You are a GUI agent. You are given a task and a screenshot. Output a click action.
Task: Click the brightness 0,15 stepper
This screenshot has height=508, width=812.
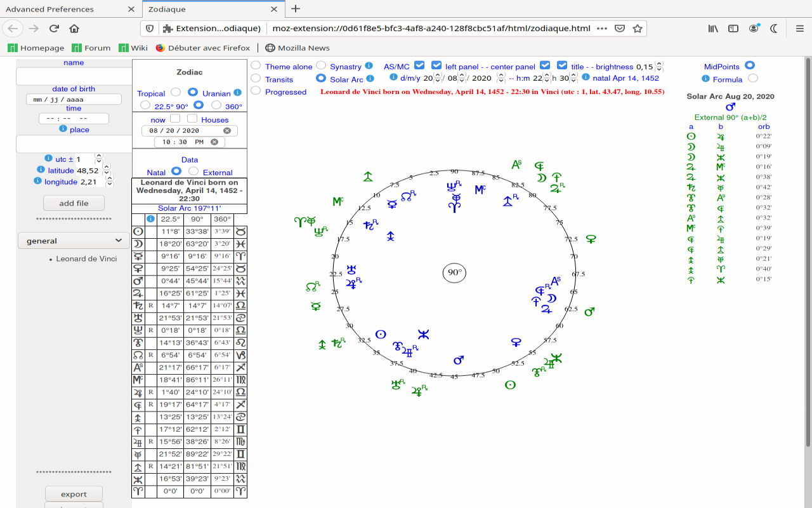(x=659, y=66)
